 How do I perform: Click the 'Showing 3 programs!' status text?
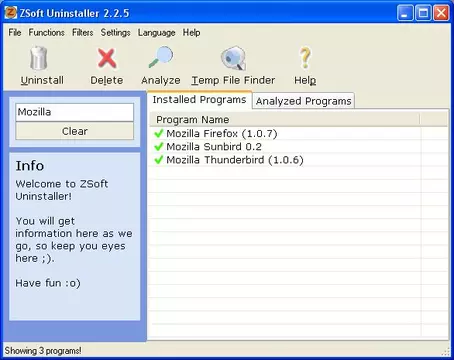pyautogui.click(x=43, y=351)
